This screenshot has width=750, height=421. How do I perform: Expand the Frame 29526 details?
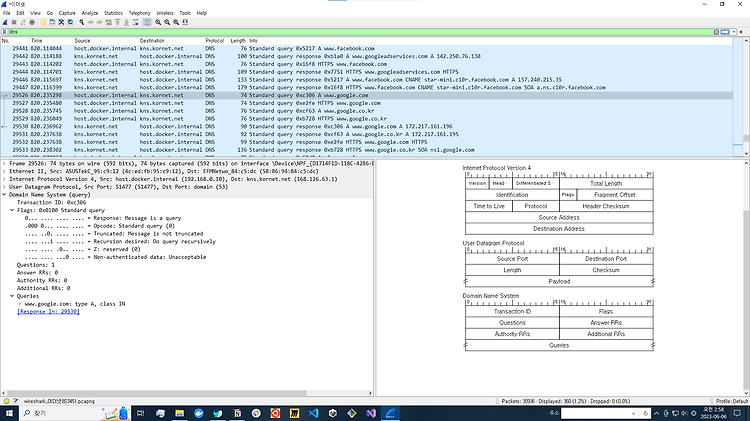click(x=4, y=164)
